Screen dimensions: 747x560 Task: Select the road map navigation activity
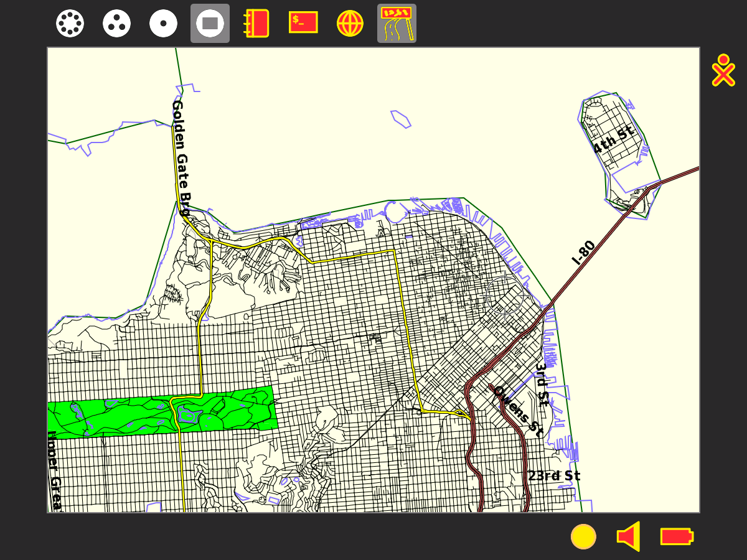tap(397, 24)
